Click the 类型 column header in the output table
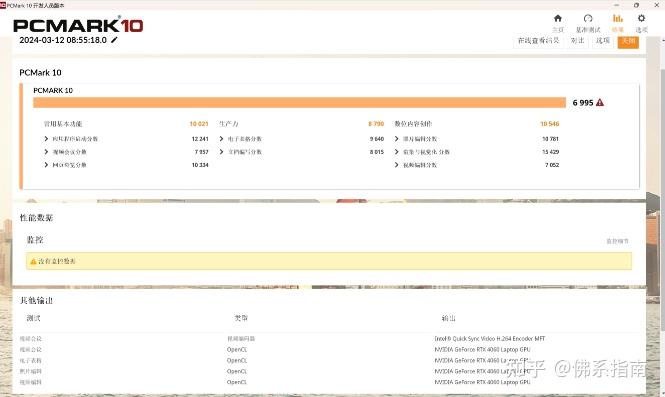The image size is (665, 397). [x=241, y=318]
